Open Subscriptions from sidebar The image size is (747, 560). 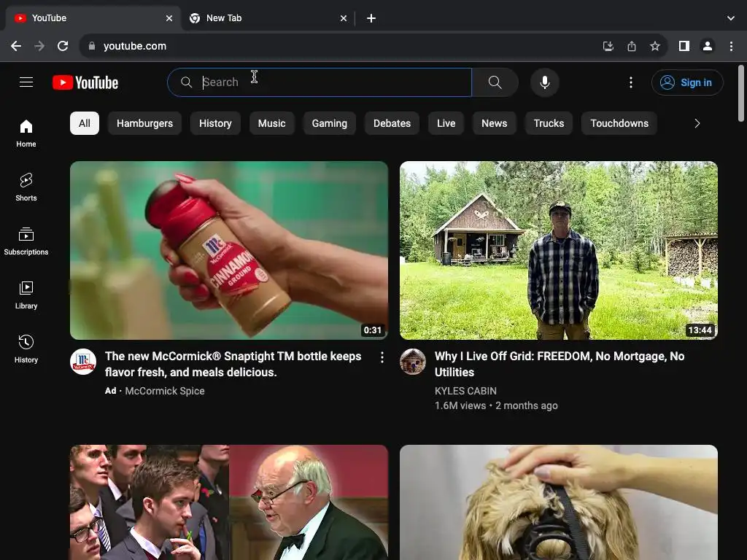(26, 241)
